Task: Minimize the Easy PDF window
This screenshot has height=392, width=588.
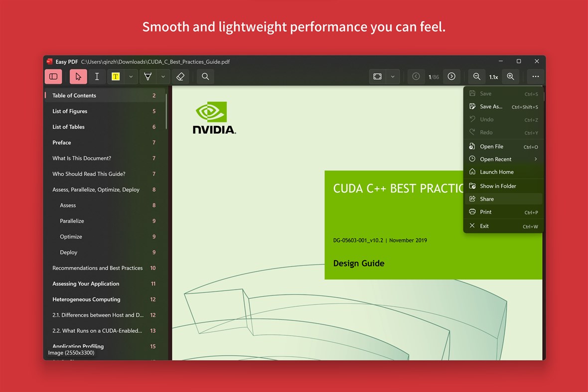Action: pos(501,61)
